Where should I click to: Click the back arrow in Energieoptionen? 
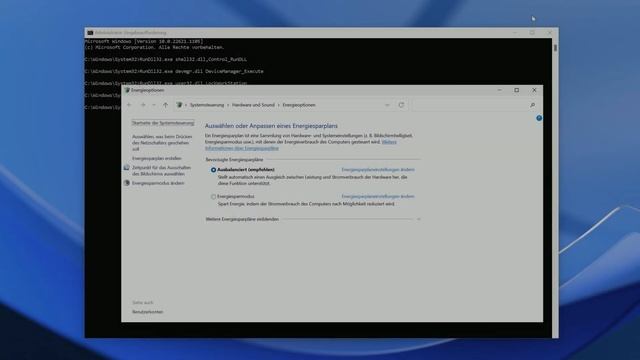click(129, 105)
